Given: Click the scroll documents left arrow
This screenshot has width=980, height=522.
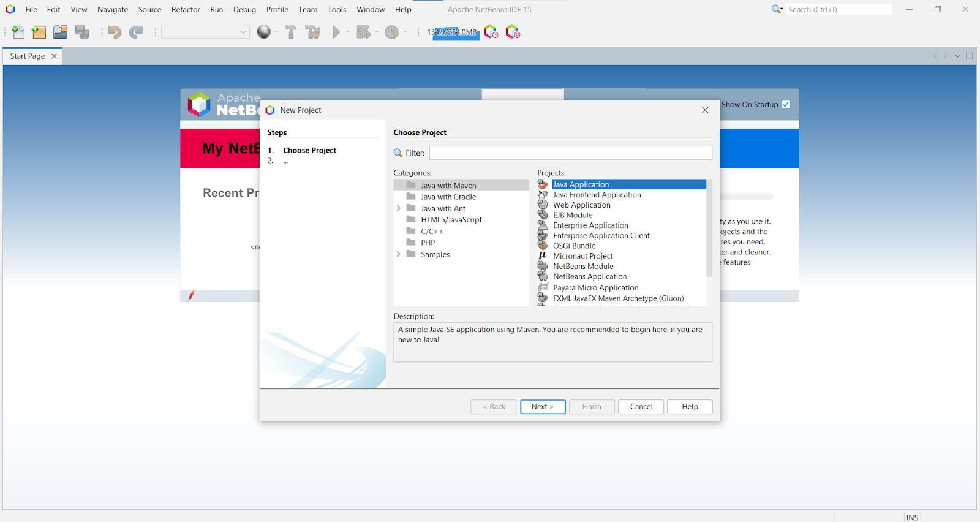Looking at the screenshot, I should (x=935, y=56).
